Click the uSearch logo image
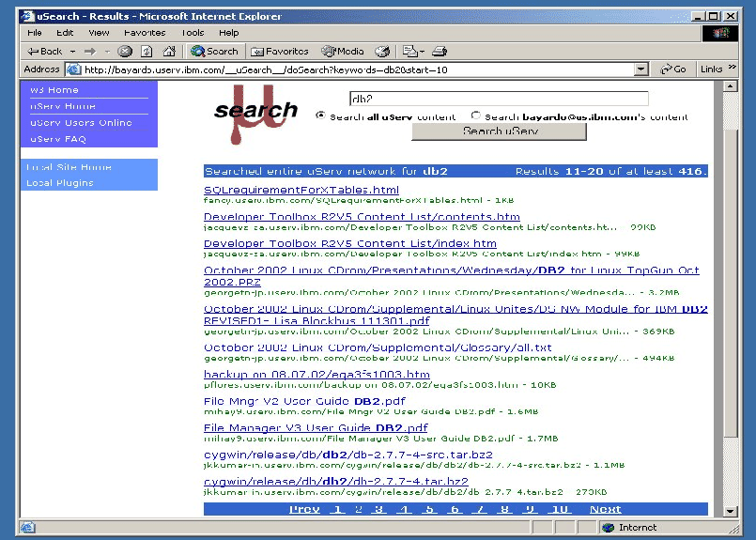 (255, 114)
